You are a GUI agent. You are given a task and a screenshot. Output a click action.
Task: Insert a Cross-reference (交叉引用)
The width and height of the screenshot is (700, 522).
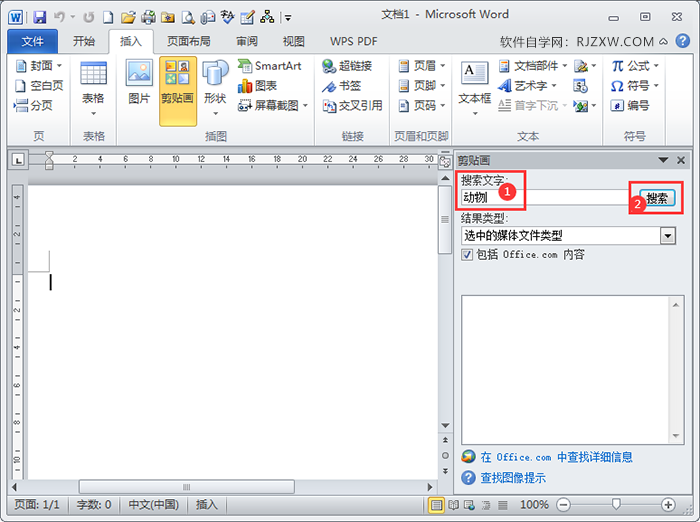[x=352, y=105]
